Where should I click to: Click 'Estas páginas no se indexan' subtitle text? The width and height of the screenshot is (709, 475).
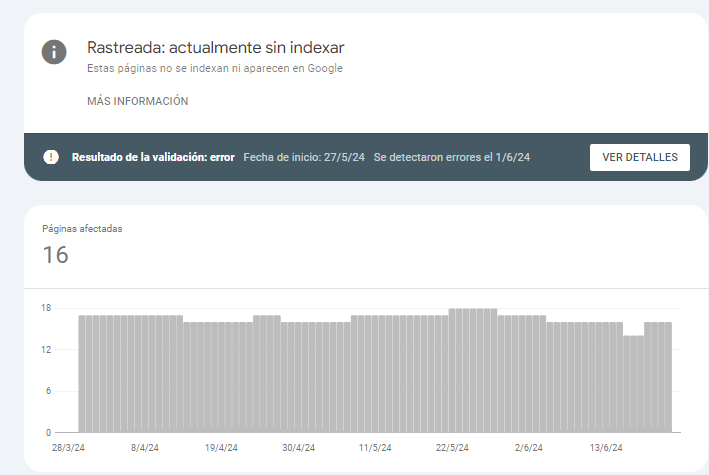tap(215, 68)
